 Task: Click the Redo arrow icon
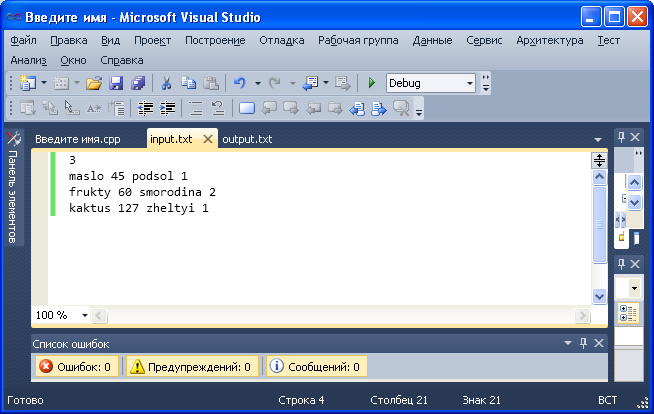click(274, 83)
